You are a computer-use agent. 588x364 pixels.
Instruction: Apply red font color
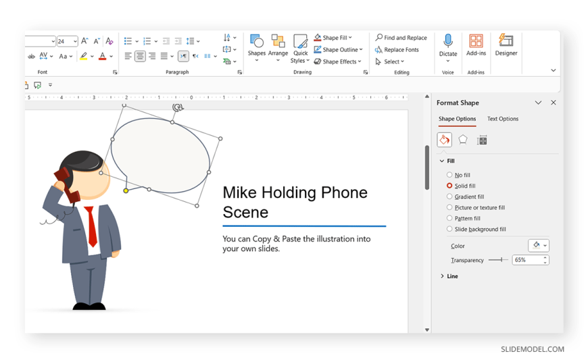(102, 56)
